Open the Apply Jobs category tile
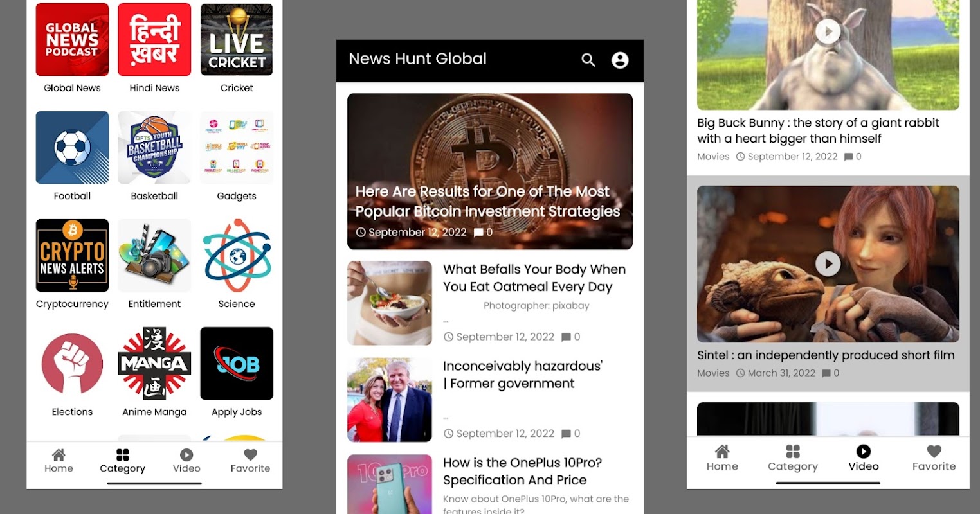Screen dimensions: 980x514 point(237,364)
